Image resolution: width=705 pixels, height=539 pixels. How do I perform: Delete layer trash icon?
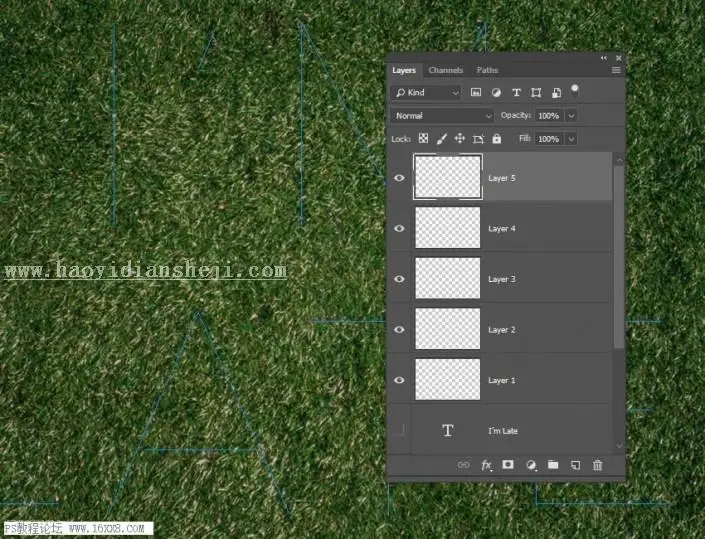click(x=597, y=465)
